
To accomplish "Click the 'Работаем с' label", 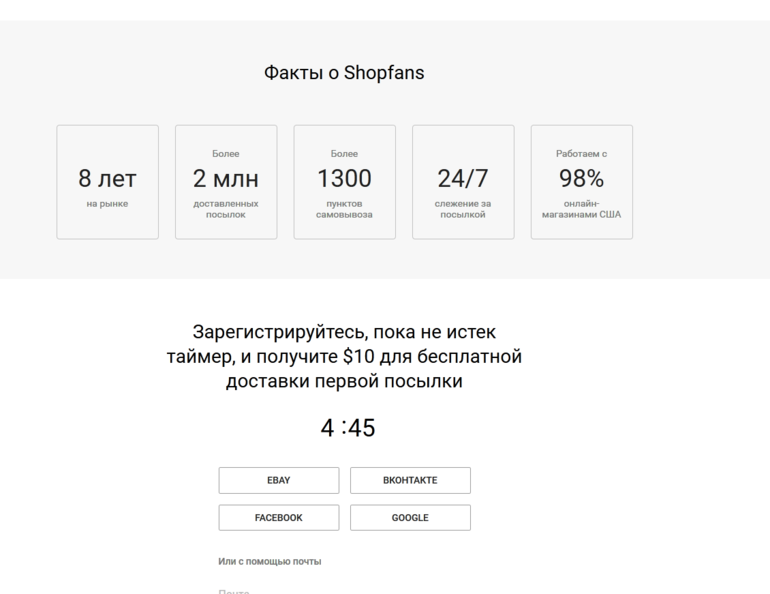I will pyautogui.click(x=581, y=154).
